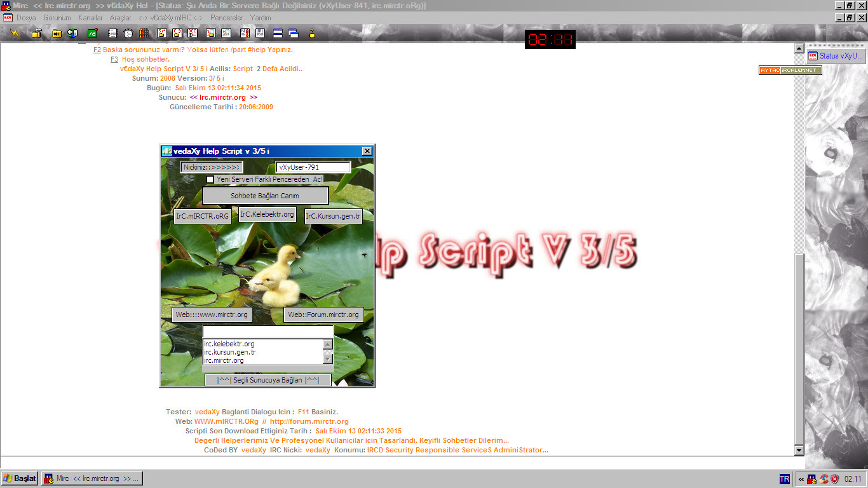
Task: Open the Kanallar menu
Action: 90,18
